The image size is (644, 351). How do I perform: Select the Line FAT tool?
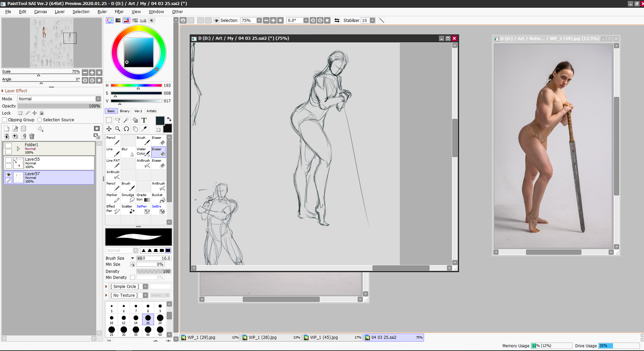[113, 163]
